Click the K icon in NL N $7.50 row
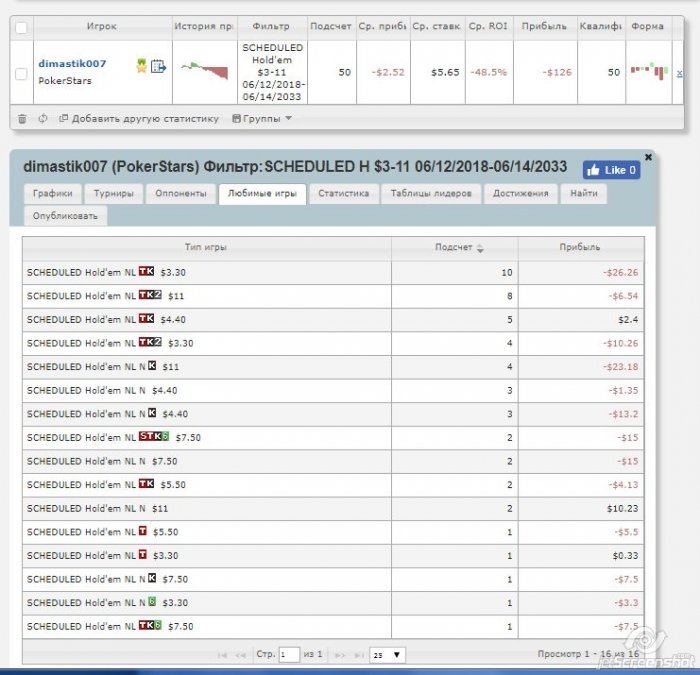This screenshot has width=700, height=675. [152, 579]
